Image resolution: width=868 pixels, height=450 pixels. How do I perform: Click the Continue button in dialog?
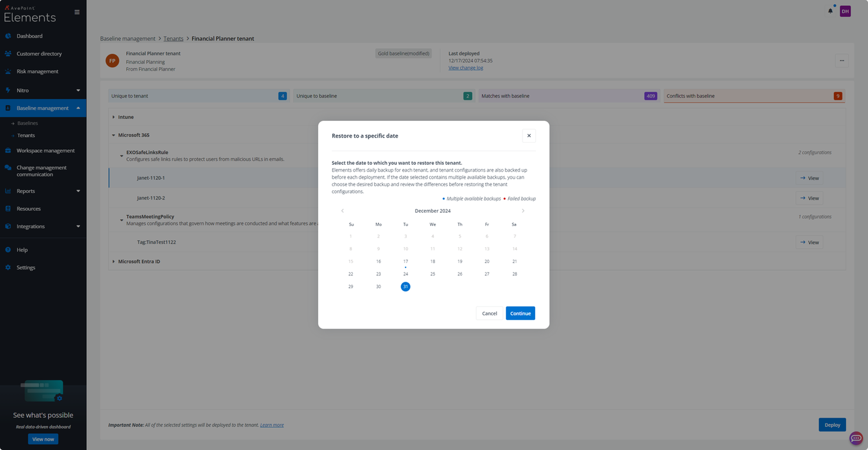(x=520, y=313)
